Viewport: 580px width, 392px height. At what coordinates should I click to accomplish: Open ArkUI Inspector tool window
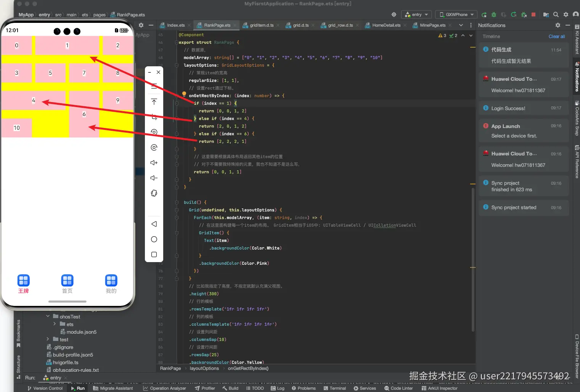(439, 388)
